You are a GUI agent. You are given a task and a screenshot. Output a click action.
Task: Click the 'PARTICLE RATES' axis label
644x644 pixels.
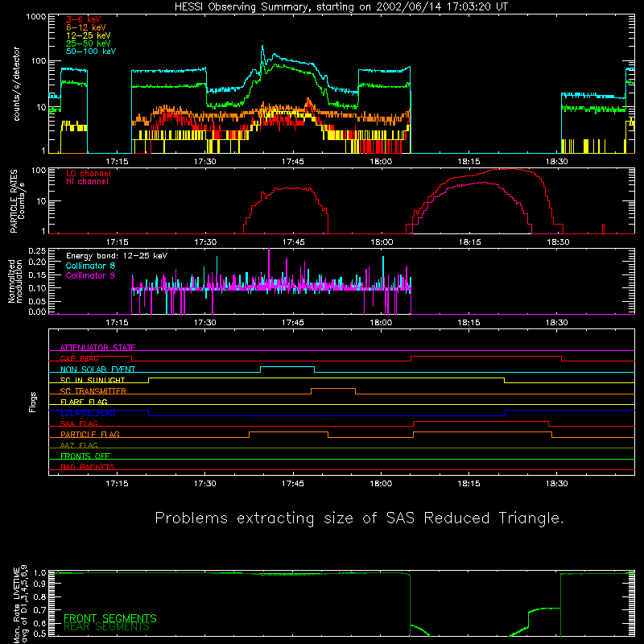14,200
